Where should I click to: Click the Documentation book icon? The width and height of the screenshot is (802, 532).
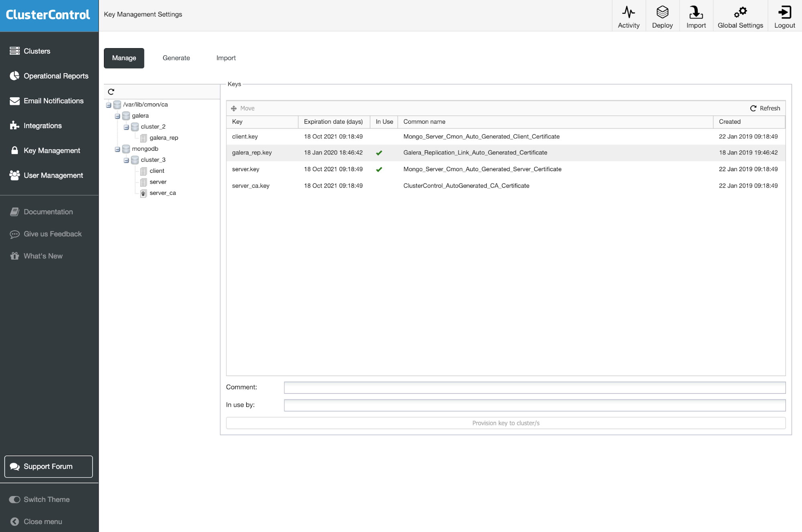14,212
